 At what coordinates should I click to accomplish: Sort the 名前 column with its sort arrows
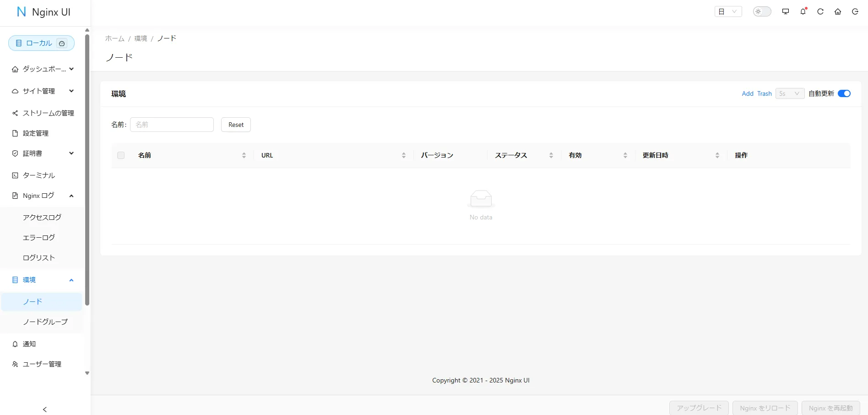pos(244,155)
